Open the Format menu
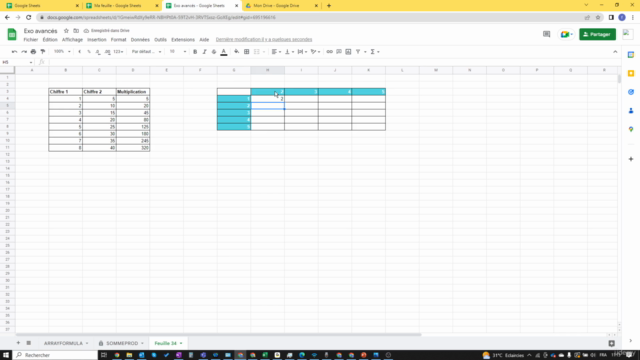This screenshot has height=360, width=640. pyautogui.click(x=118, y=40)
